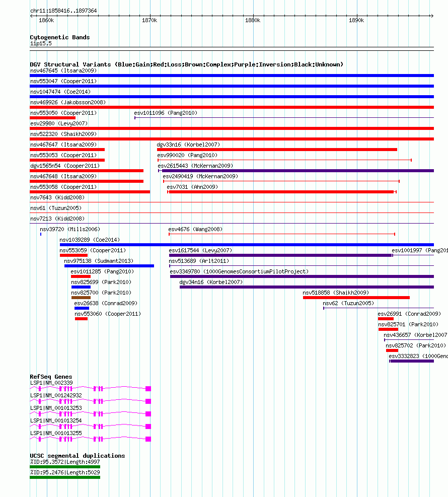Click the 11p15.5 band label
448x497 pixels.
41,43
